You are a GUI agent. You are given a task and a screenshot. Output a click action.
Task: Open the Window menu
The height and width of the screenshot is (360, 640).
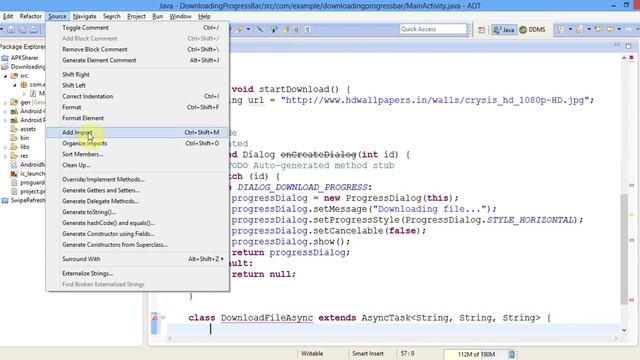click(x=180, y=16)
